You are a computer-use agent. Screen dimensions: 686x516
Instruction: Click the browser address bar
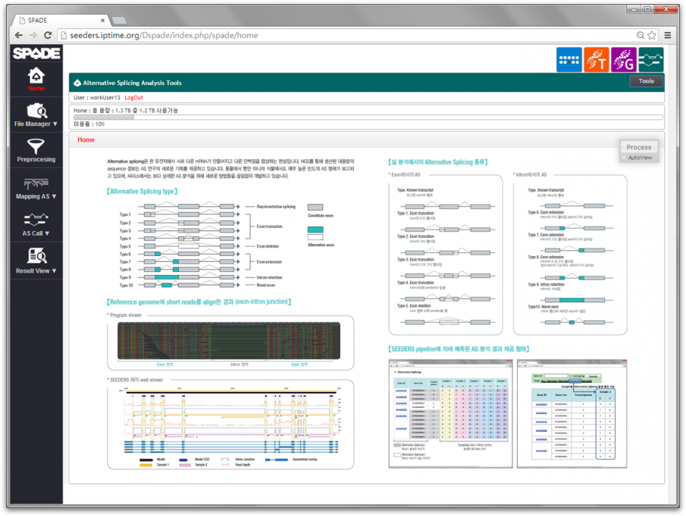pos(330,35)
